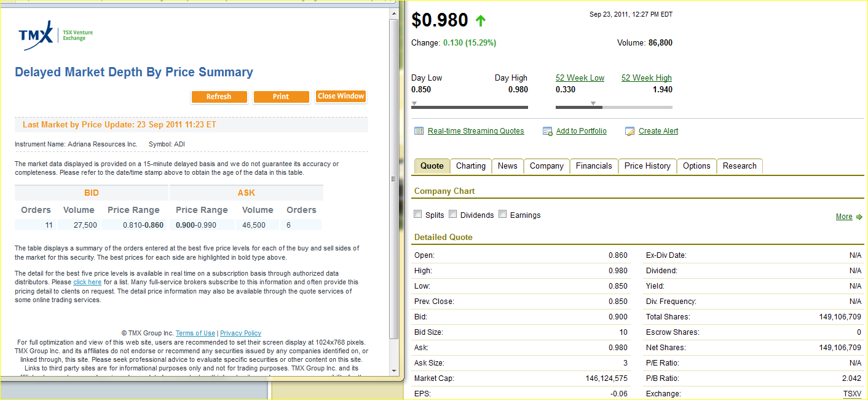868x400 pixels.
Task: Toggle the Dividends checkbox
Action: [x=453, y=215]
